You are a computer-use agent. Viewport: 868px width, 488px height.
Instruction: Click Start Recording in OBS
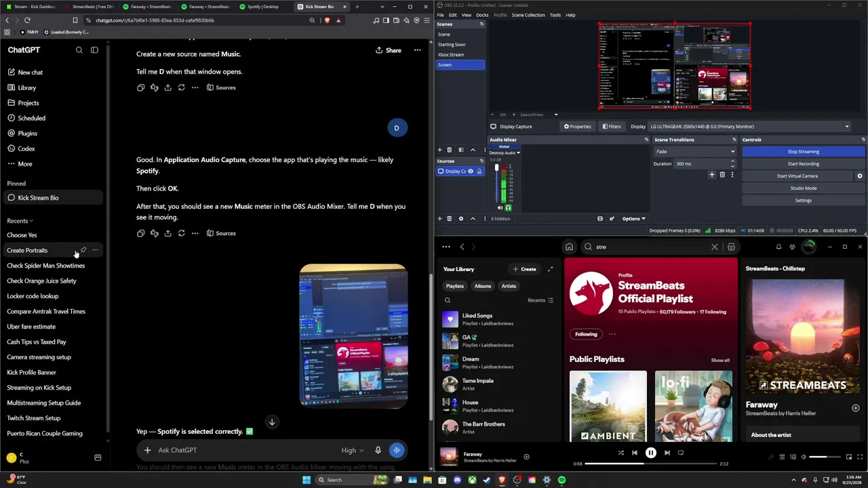pos(804,164)
